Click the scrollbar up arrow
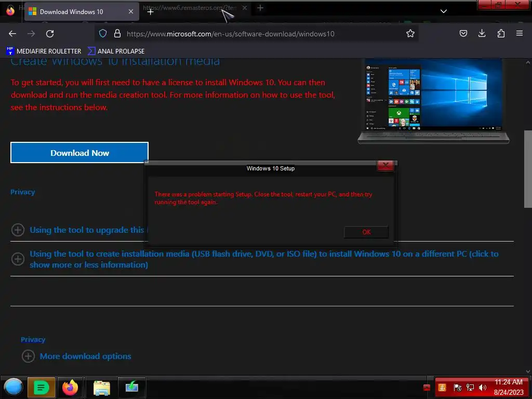Viewport: 532px width, 399px height. [528, 63]
